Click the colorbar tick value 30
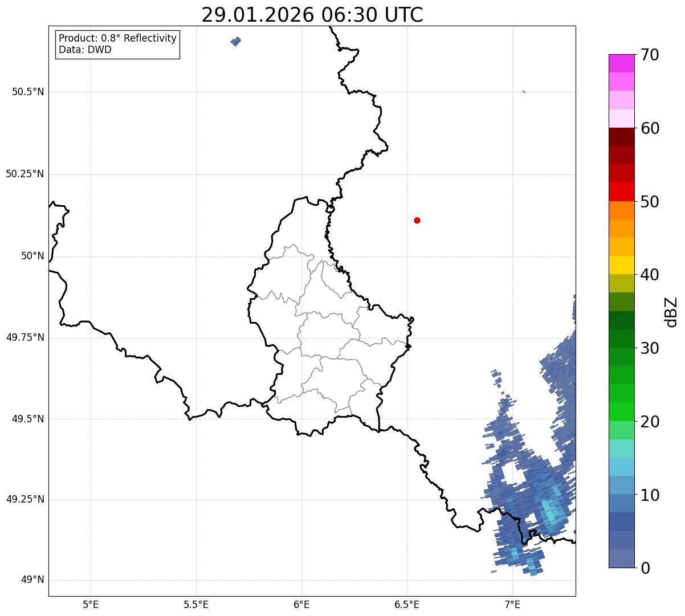685x616 pixels. [x=650, y=348]
